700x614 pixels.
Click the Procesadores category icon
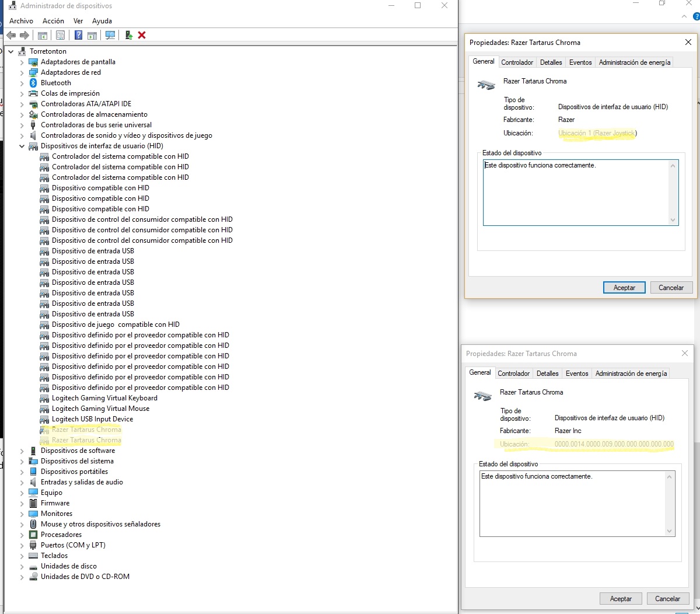pos(33,535)
